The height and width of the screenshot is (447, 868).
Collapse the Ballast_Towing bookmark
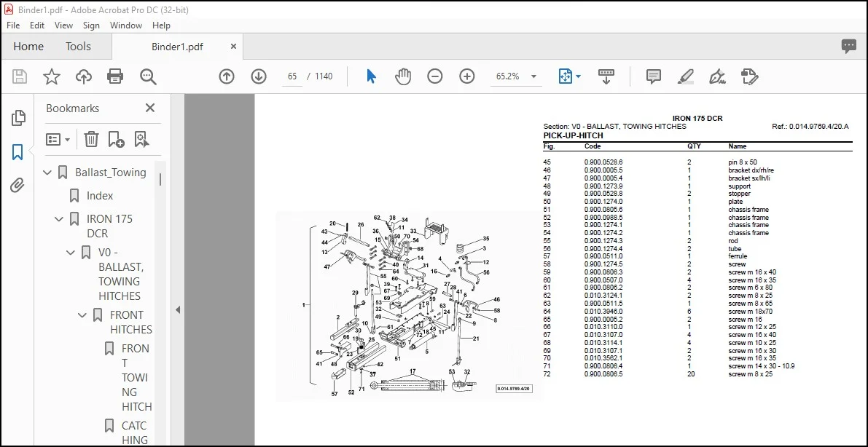click(x=47, y=173)
